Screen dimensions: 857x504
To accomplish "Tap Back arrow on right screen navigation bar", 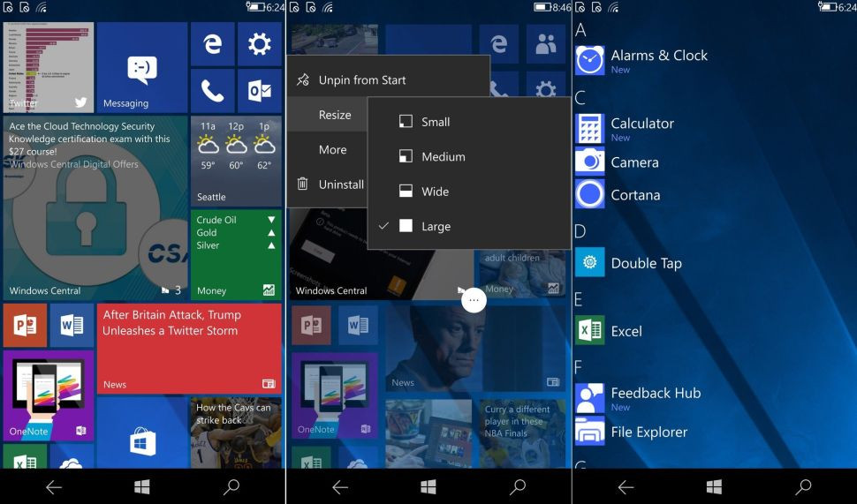I will (626, 486).
